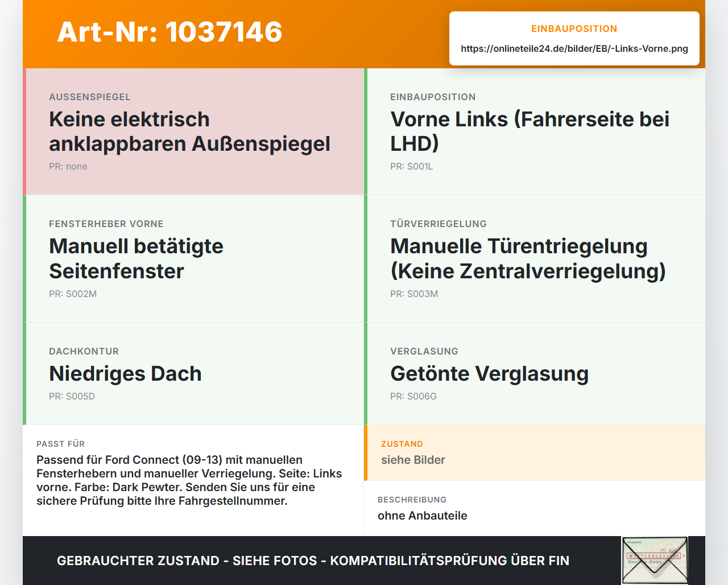Viewport: 728px width, 585px height.
Task: Click the orange ZUSTAND label
Action: (402, 444)
